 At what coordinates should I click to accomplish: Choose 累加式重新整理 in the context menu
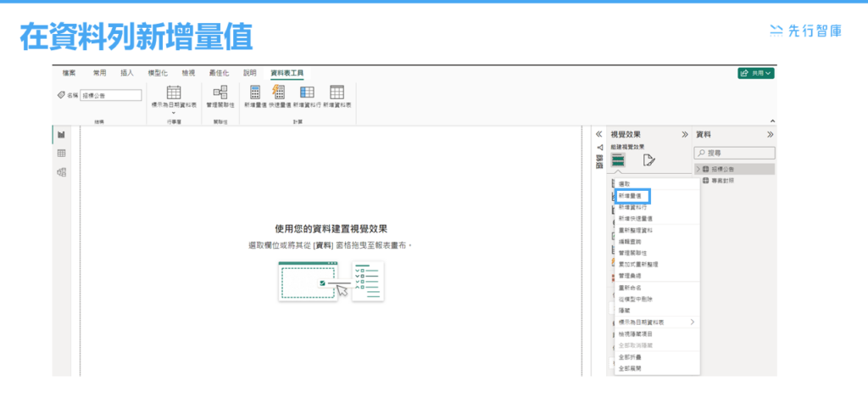pos(657,265)
